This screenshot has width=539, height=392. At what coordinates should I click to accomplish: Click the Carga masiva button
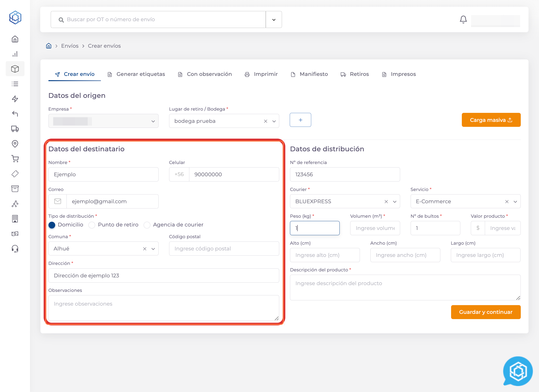(x=491, y=120)
